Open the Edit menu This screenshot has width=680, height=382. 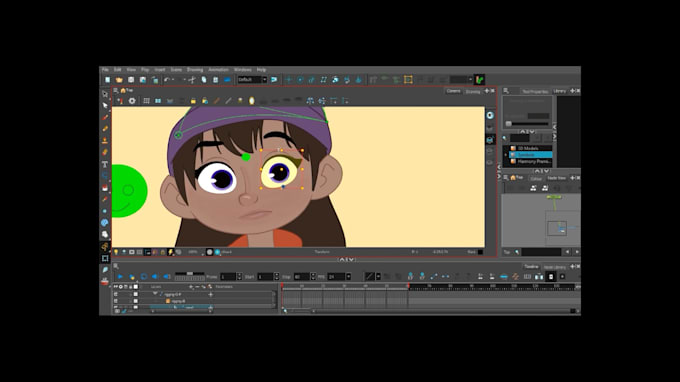point(118,70)
